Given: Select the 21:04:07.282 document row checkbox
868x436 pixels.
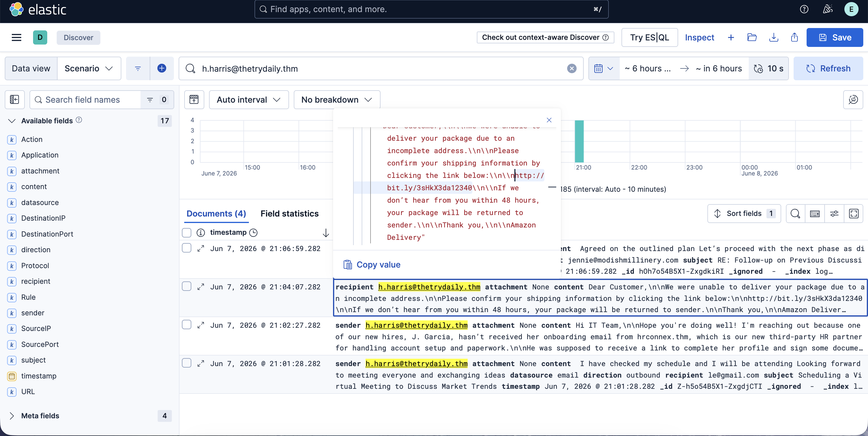Looking at the screenshot, I should (x=187, y=286).
